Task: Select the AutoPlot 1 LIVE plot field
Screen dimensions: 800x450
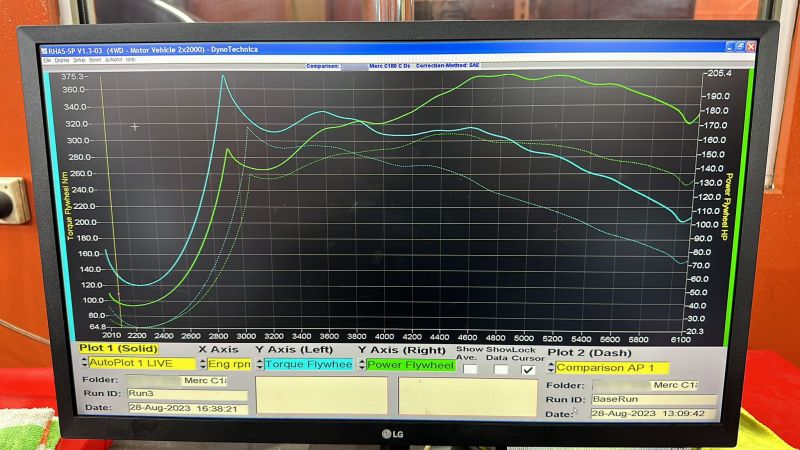Action: coord(142,363)
